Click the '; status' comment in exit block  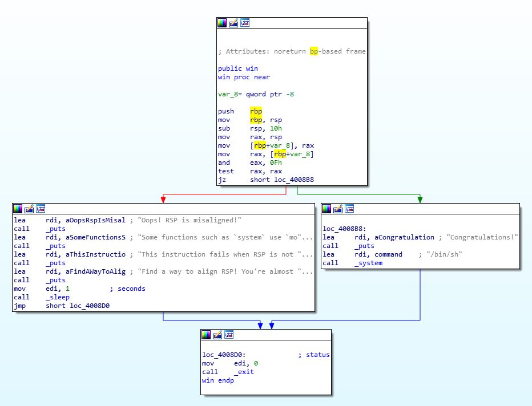click(314, 355)
